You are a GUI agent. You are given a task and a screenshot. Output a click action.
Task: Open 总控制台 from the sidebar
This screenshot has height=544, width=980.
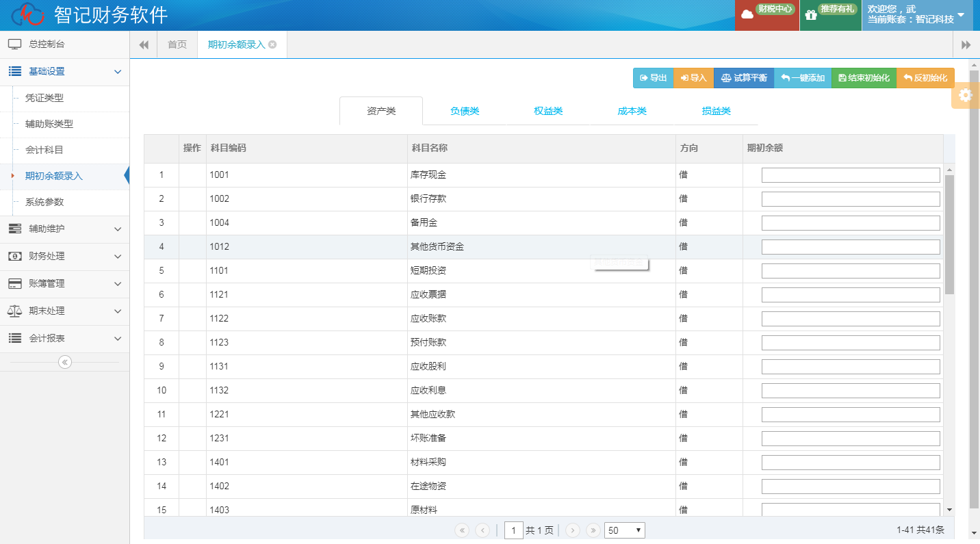coord(47,44)
